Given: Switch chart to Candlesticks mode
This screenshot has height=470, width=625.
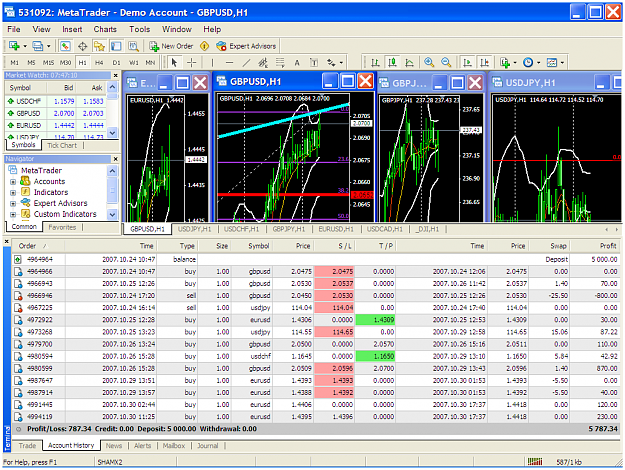Looking at the screenshot, I should pyautogui.click(x=392, y=62).
